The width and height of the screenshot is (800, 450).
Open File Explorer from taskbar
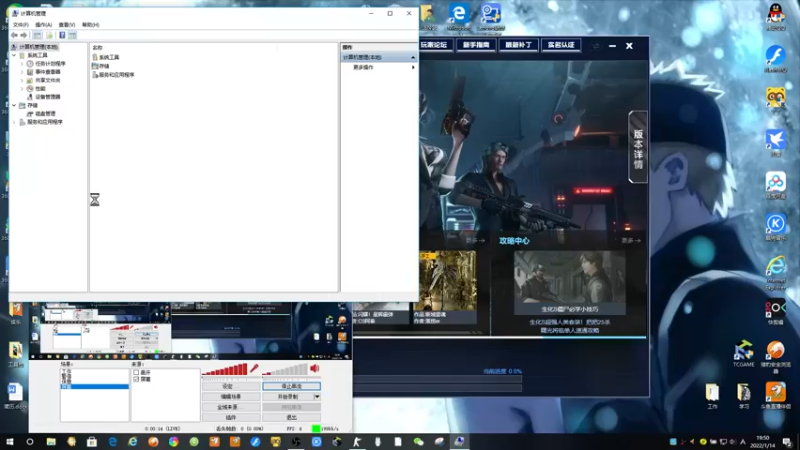point(51,442)
